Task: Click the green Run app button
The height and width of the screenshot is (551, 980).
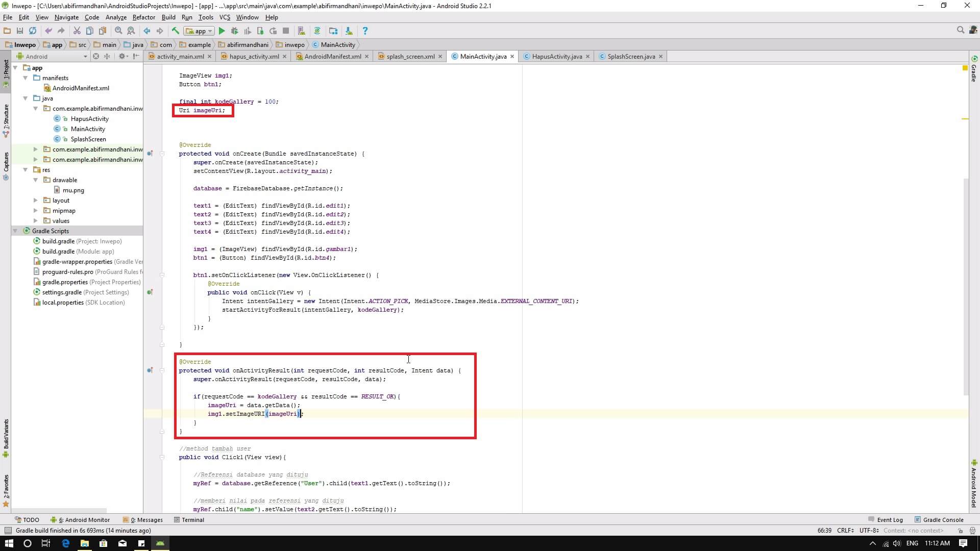Action: point(222,31)
